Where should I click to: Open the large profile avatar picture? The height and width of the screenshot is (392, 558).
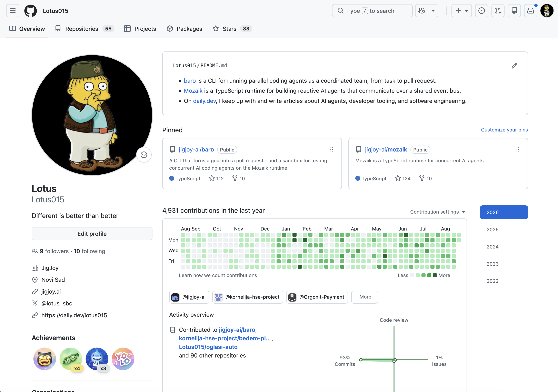(x=92, y=115)
